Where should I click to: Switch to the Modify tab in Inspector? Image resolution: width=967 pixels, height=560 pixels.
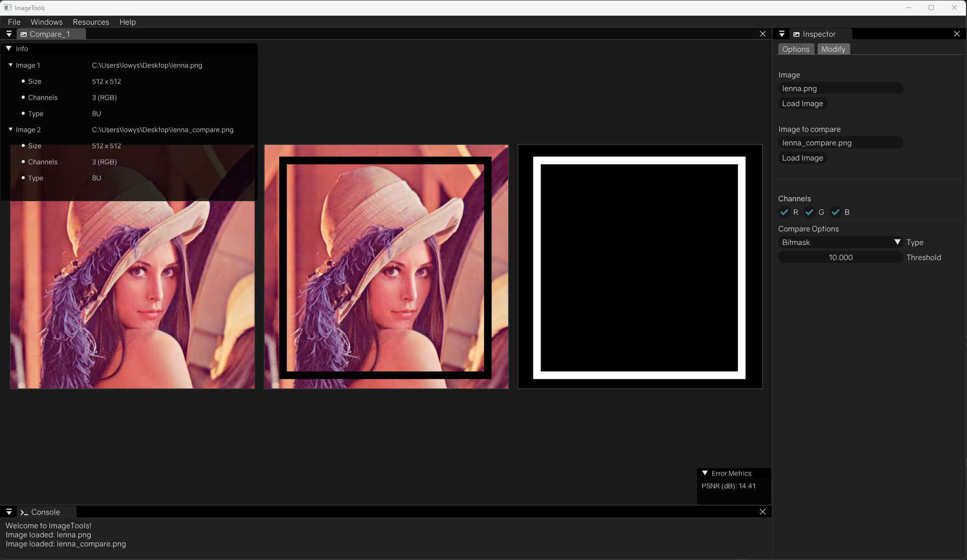click(x=833, y=49)
